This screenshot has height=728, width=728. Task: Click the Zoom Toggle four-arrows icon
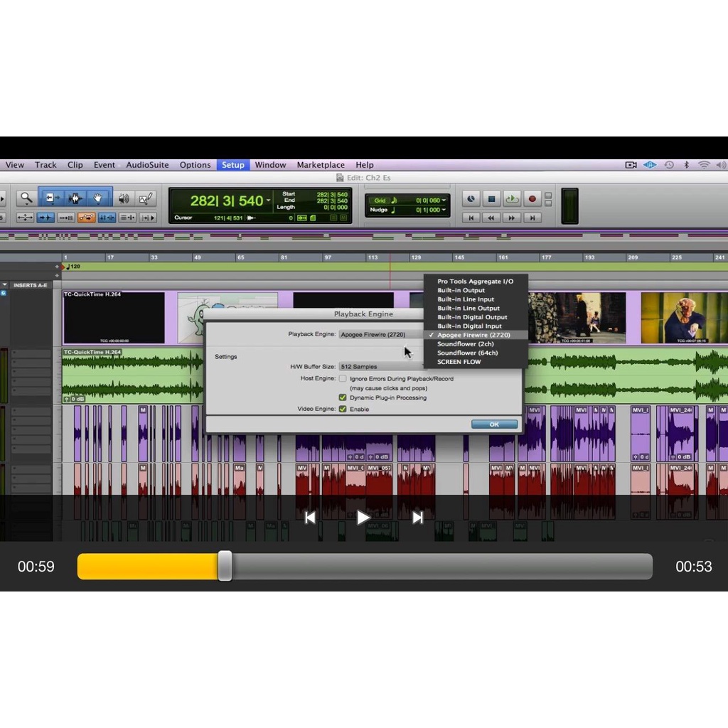pos(25,218)
